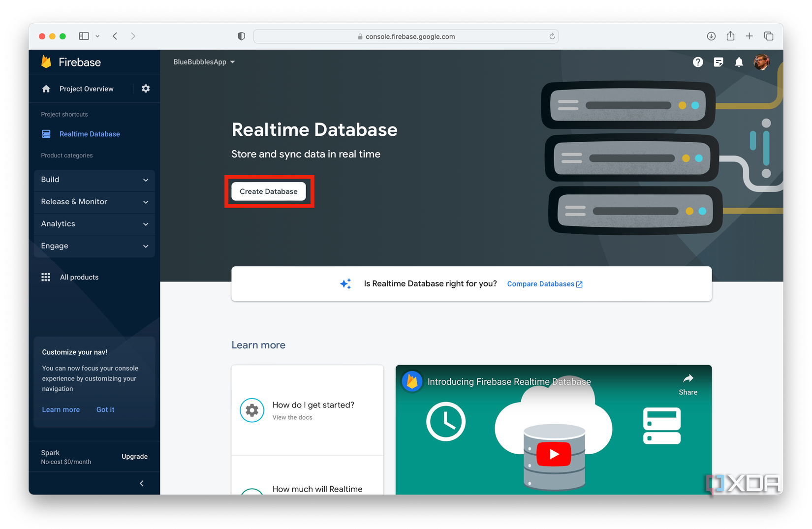Open the notifications bell

(739, 62)
